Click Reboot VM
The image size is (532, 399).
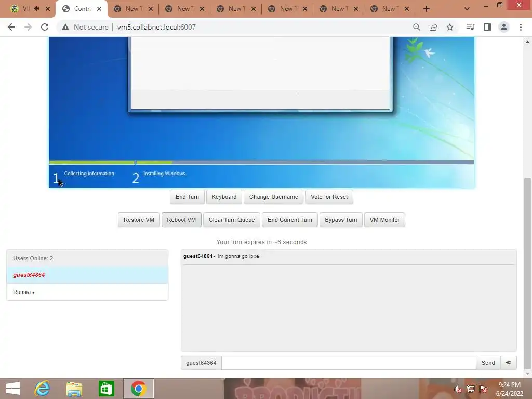click(181, 220)
